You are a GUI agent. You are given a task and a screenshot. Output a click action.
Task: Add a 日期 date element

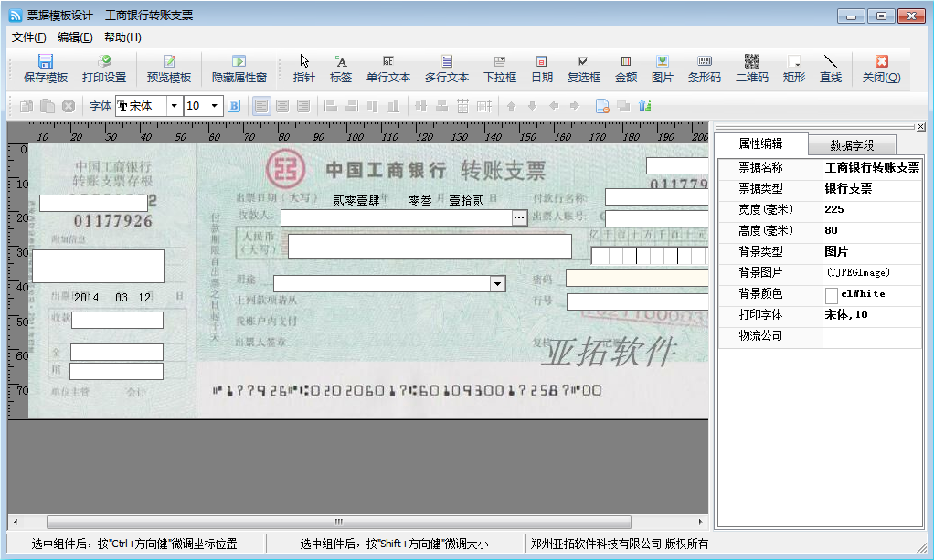(x=544, y=69)
